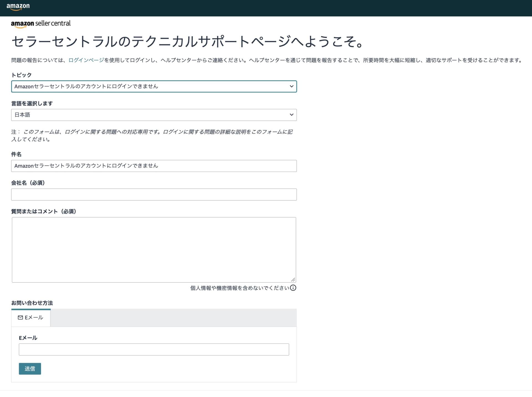The width and height of the screenshot is (532, 397).
Task: Open the トピック dropdown
Action: 154,86
